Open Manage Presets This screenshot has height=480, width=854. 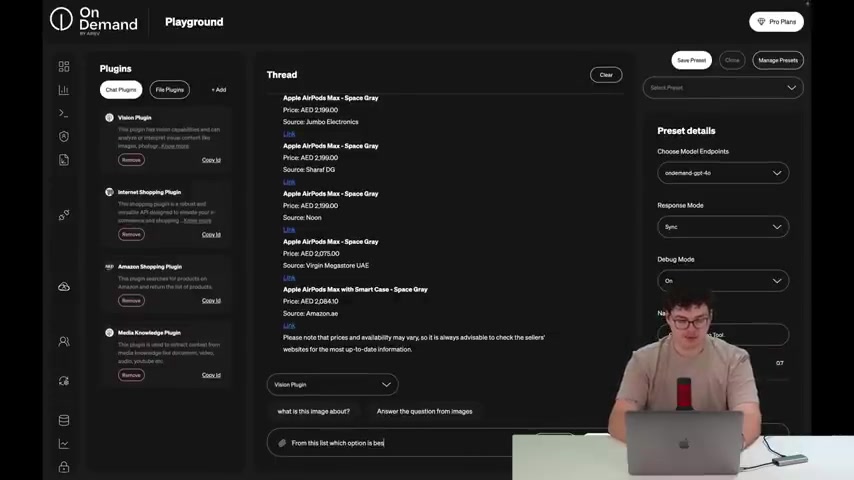click(778, 60)
